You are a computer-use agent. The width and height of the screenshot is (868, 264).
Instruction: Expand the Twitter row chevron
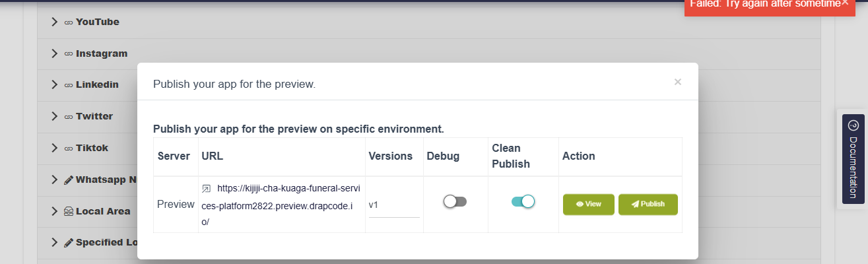pos(55,116)
